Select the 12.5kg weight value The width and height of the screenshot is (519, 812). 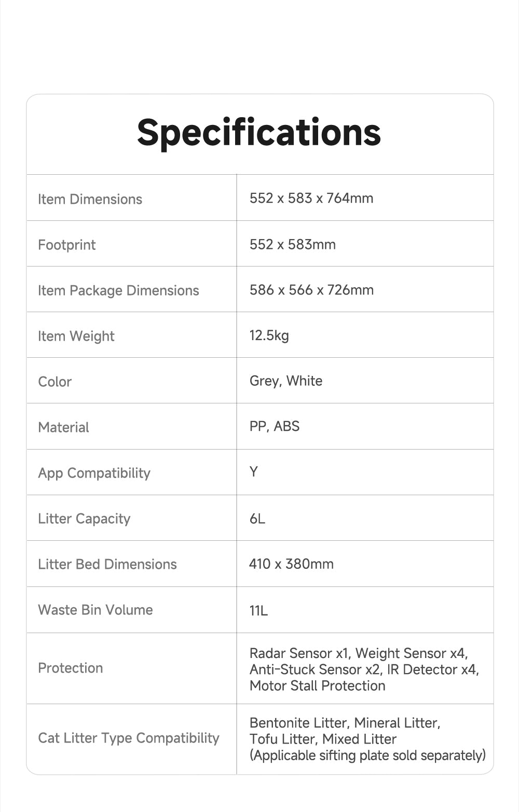269,335
